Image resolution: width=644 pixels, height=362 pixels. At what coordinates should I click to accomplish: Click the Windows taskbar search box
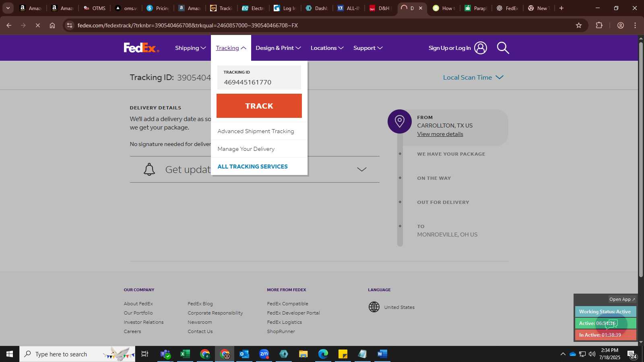[77, 354]
